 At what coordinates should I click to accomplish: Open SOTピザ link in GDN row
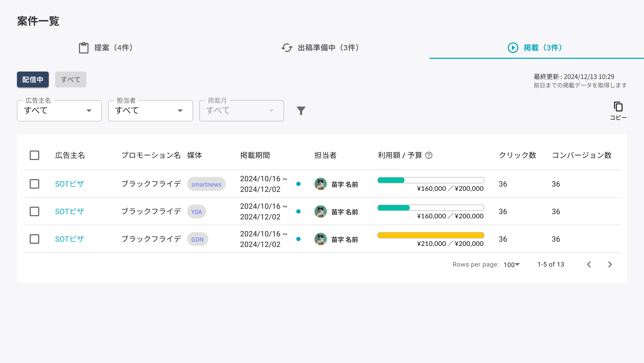(x=69, y=239)
